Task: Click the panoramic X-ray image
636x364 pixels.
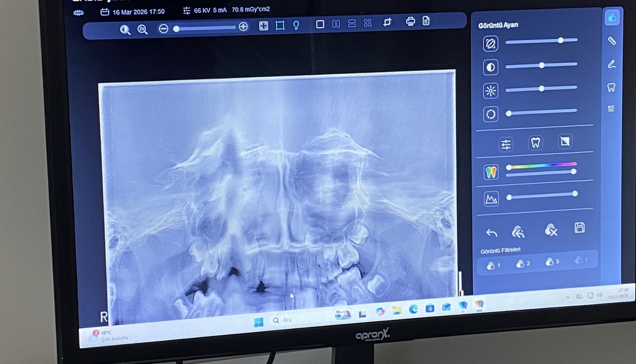Action: (x=277, y=196)
